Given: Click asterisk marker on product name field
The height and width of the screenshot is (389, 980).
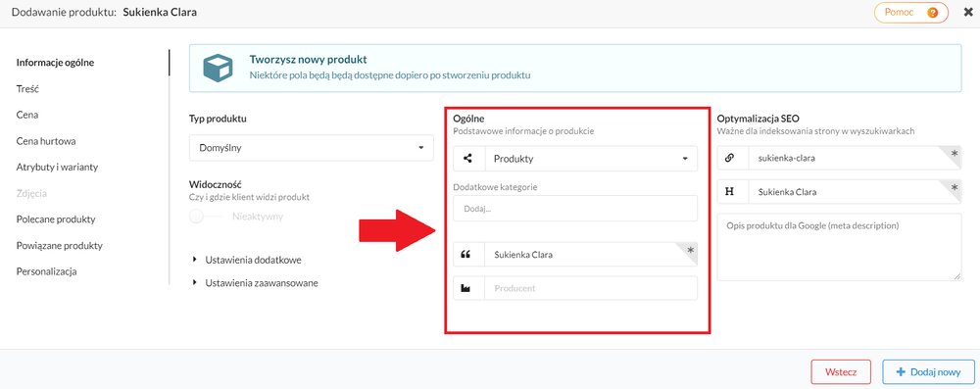Looking at the screenshot, I should pyautogui.click(x=690, y=250).
